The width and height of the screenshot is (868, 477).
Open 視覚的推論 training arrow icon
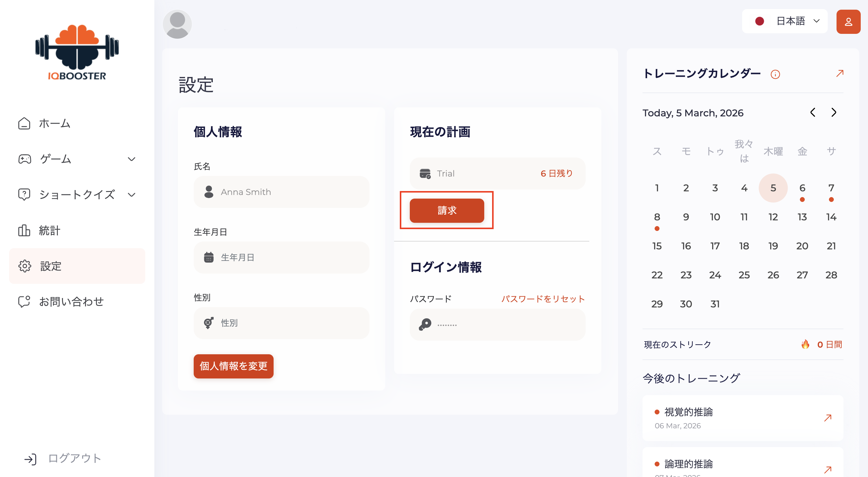coord(827,418)
